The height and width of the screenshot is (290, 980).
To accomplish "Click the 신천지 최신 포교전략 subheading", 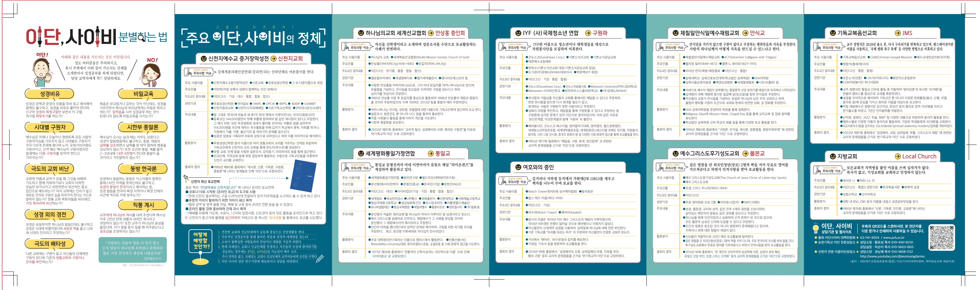I will (x=205, y=182).
